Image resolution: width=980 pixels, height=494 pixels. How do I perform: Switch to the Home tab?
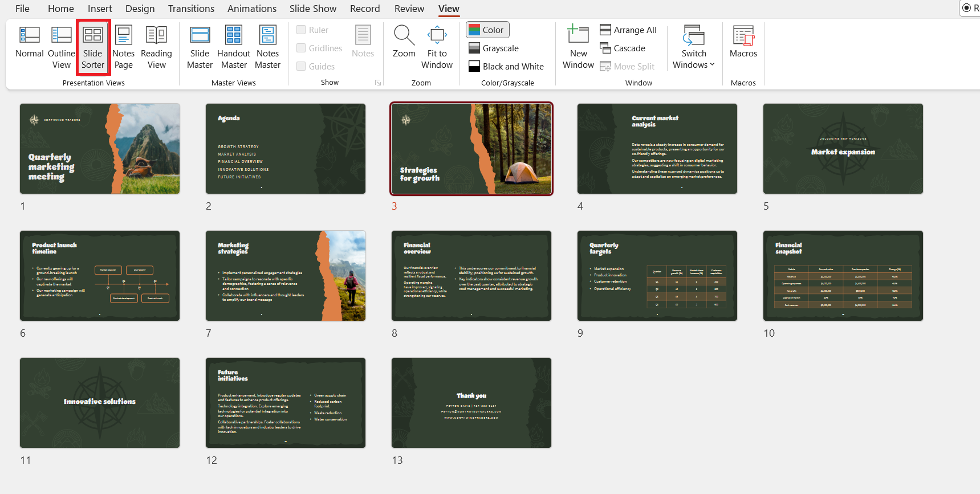pos(61,9)
